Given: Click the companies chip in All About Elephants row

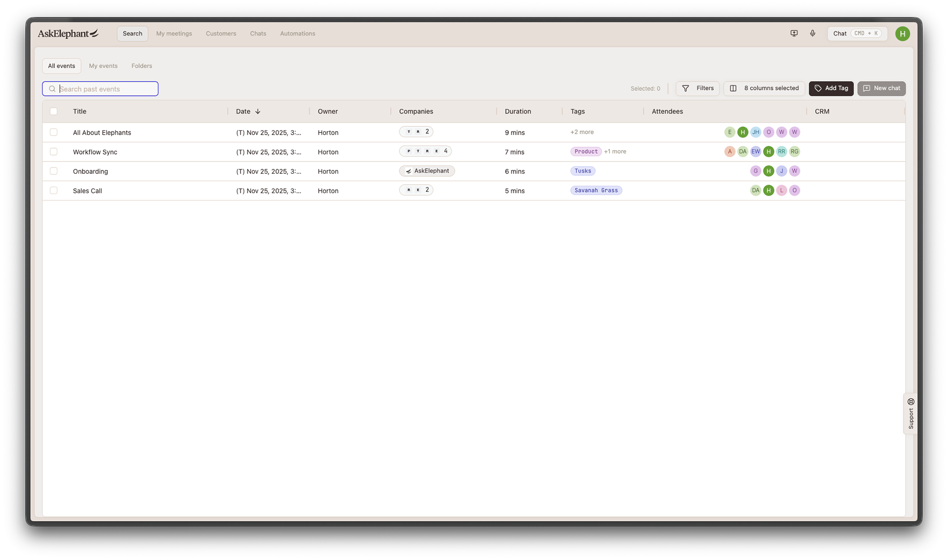Looking at the screenshot, I should 416,132.
